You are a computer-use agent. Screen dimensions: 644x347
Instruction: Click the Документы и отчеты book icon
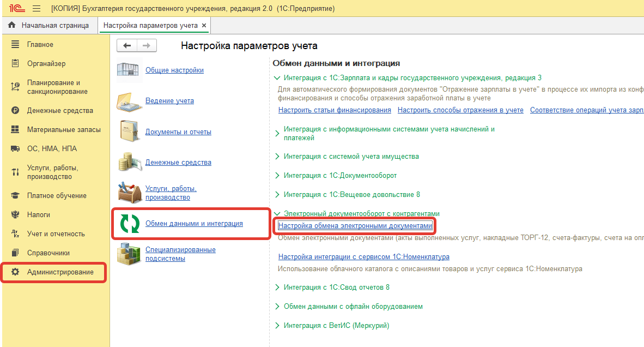coord(129,131)
